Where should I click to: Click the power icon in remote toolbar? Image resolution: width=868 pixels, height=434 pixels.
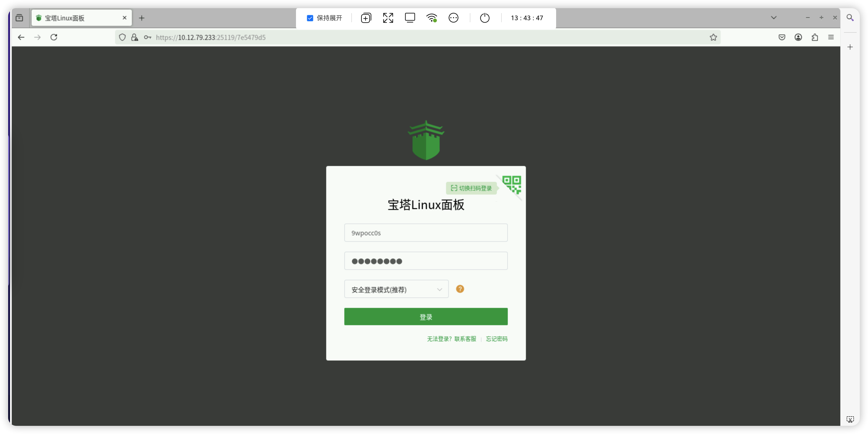pos(485,18)
